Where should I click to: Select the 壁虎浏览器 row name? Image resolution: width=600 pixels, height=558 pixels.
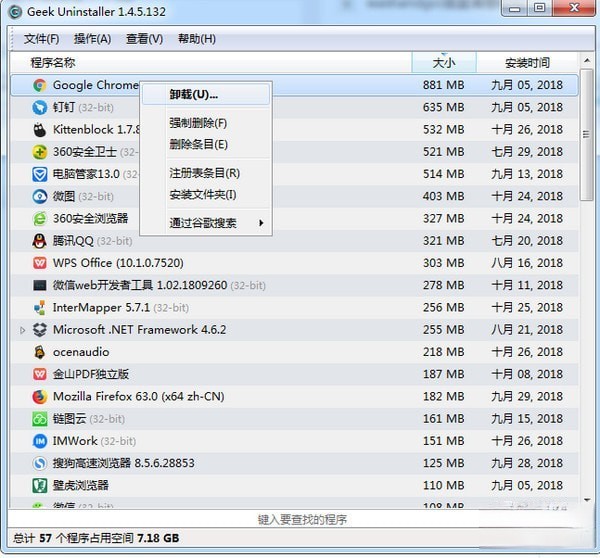tap(80, 485)
